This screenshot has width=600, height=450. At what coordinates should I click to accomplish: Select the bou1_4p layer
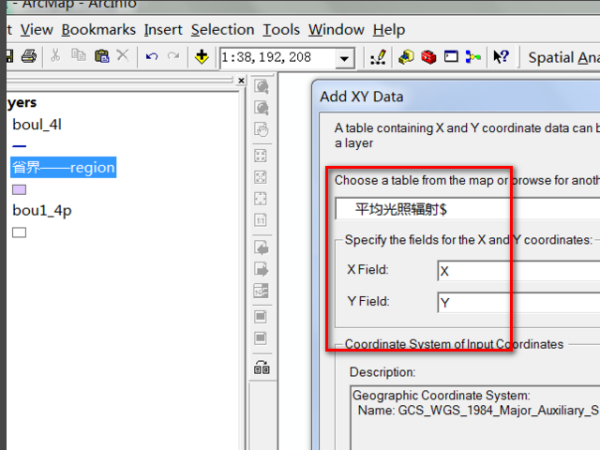42,210
